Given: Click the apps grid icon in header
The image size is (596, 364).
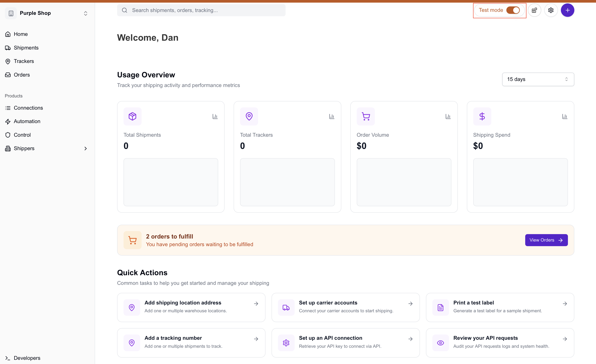Looking at the screenshot, I should (534, 10).
